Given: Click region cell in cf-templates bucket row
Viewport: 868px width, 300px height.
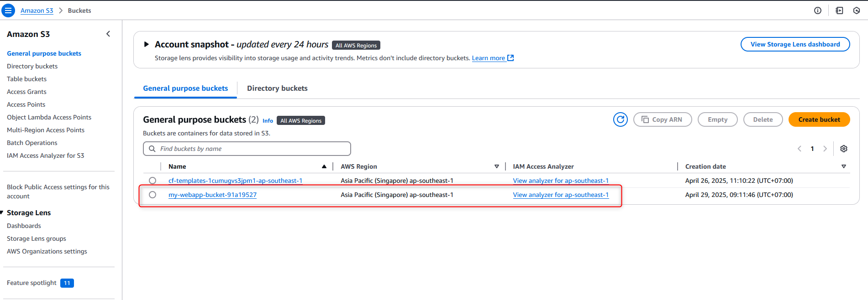Looking at the screenshot, I should pos(397,181).
